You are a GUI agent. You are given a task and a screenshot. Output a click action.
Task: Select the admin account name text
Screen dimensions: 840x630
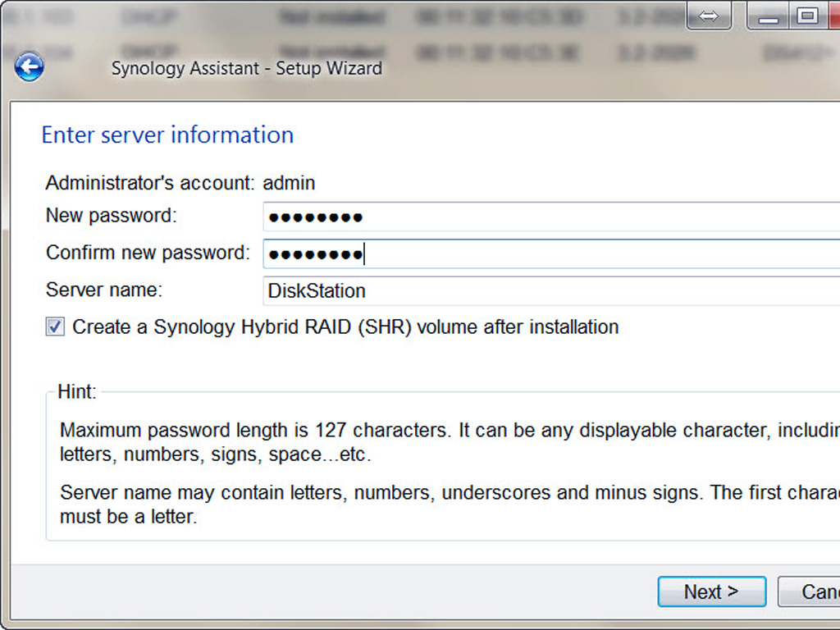(289, 183)
